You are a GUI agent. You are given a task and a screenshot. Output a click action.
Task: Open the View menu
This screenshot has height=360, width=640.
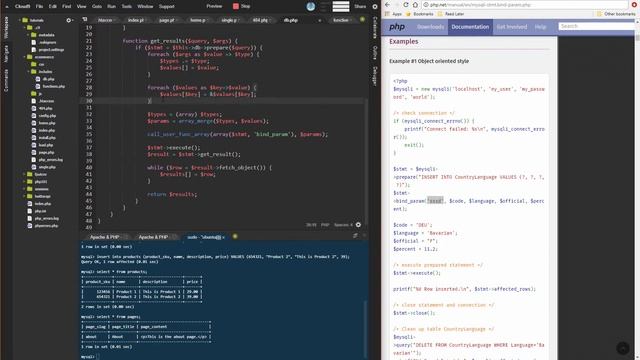pos(82,7)
